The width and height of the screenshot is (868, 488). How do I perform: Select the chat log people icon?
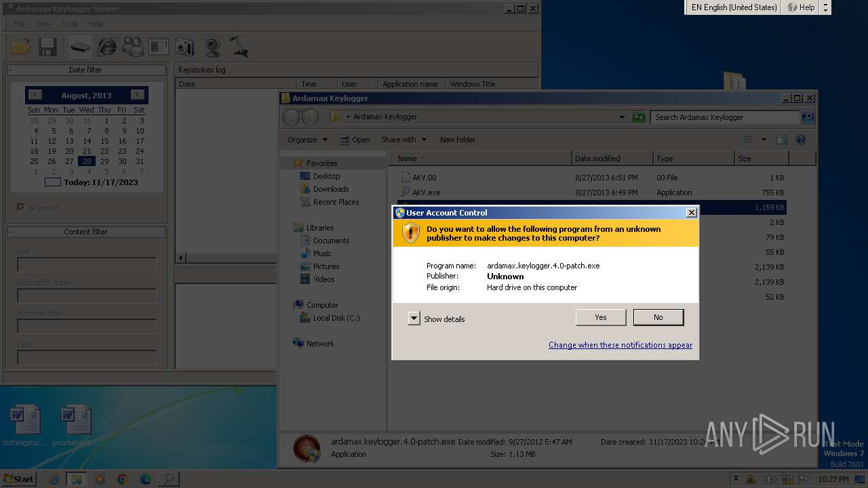(132, 47)
